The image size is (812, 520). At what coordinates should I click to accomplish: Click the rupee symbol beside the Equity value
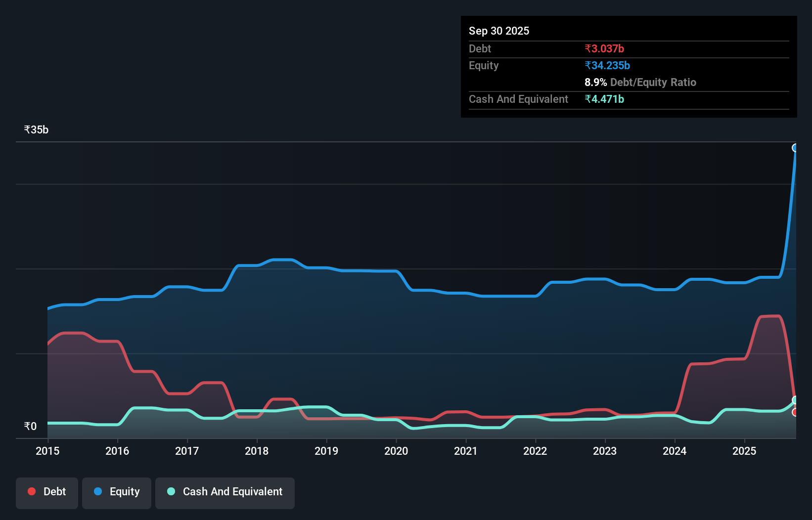click(588, 65)
